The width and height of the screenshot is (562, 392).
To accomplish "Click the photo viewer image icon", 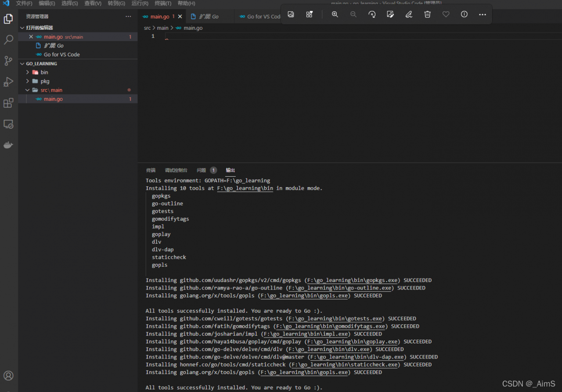I will tap(291, 14).
